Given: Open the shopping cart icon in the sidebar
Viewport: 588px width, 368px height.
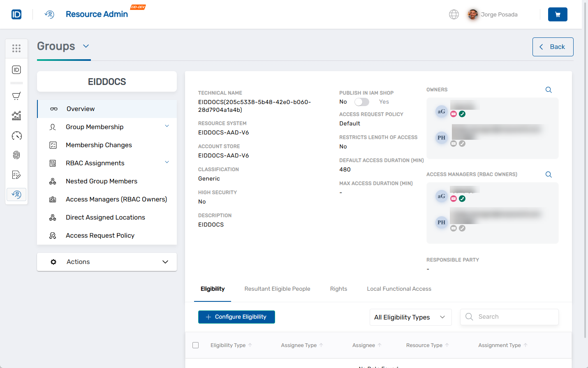Looking at the screenshot, I should click(16, 96).
